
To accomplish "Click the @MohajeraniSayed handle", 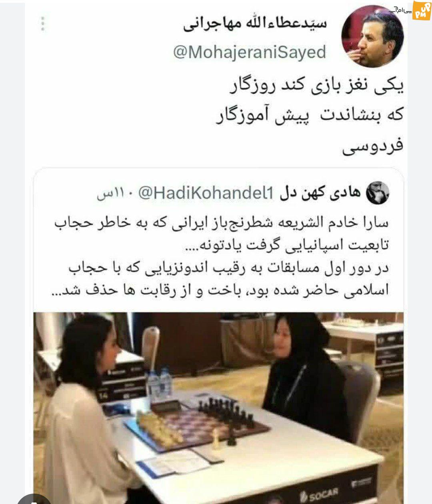I will (250, 52).
